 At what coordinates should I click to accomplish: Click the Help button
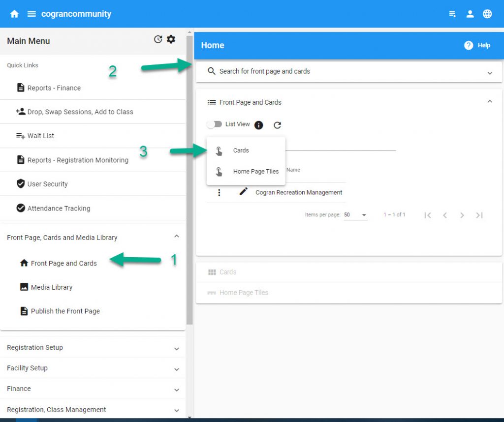pyautogui.click(x=477, y=45)
